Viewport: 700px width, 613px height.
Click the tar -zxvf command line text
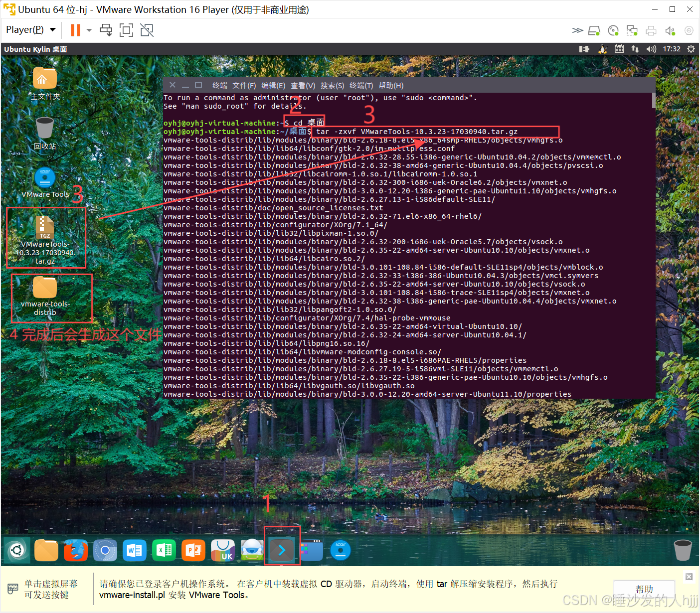click(417, 132)
